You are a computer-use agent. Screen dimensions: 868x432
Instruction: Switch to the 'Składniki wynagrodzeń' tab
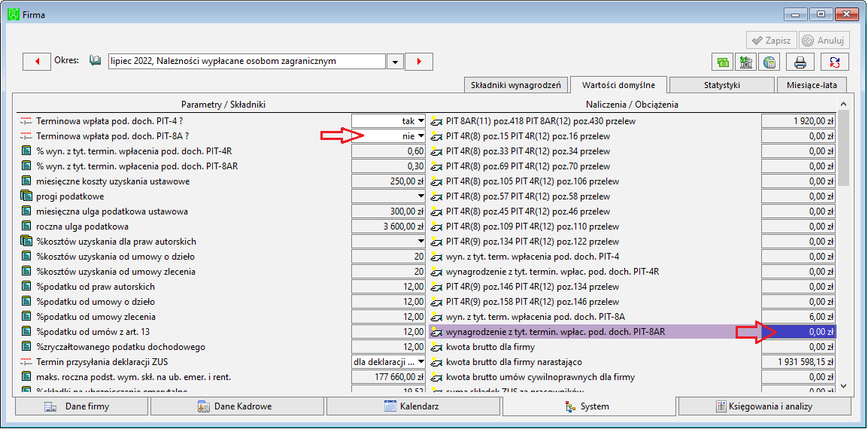point(515,85)
